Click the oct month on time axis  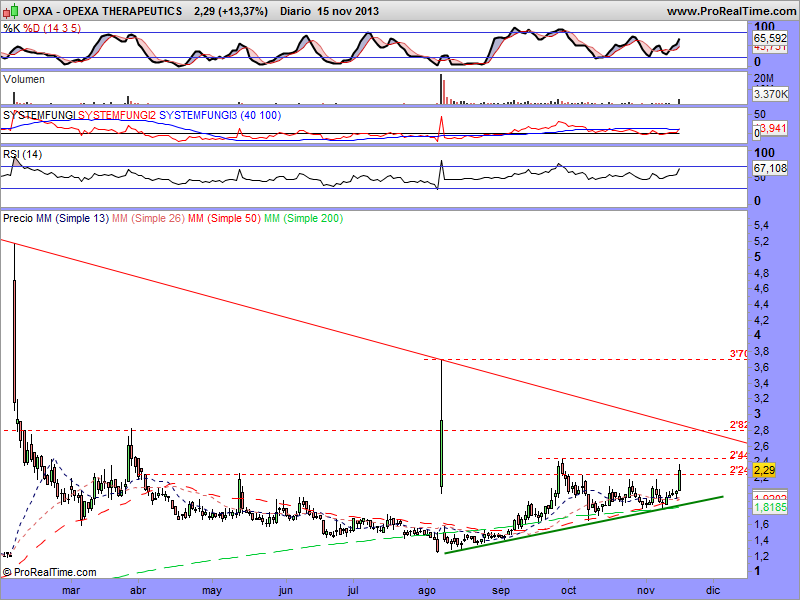(568, 590)
